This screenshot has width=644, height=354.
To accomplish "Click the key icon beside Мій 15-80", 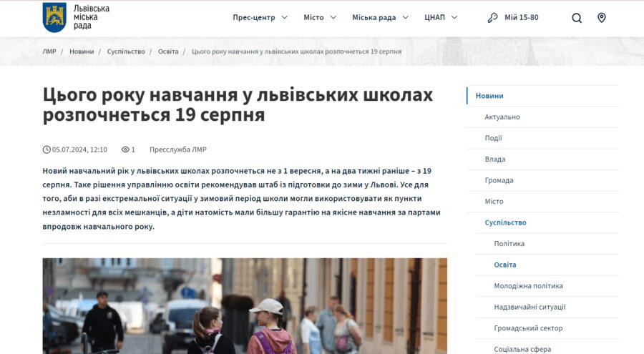I will click(x=492, y=18).
